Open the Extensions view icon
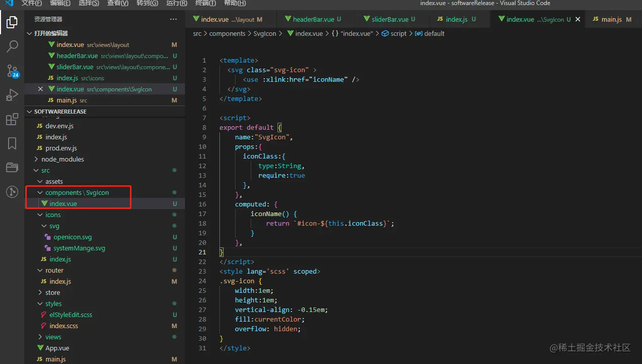Image resolution: width=642 pixels, height=364 pixels. tap(12, 119)
